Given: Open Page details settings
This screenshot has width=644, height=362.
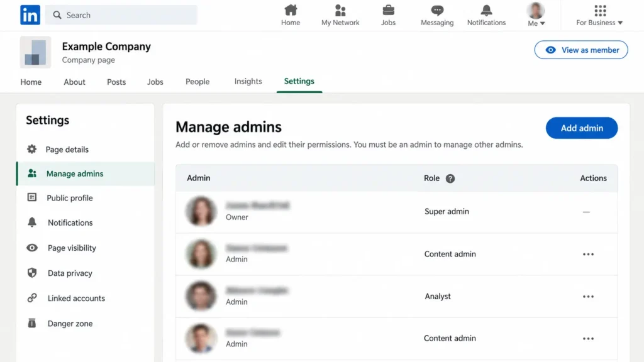Looking at the screenshot, I should pyautogui.click(x=67, y=150).
